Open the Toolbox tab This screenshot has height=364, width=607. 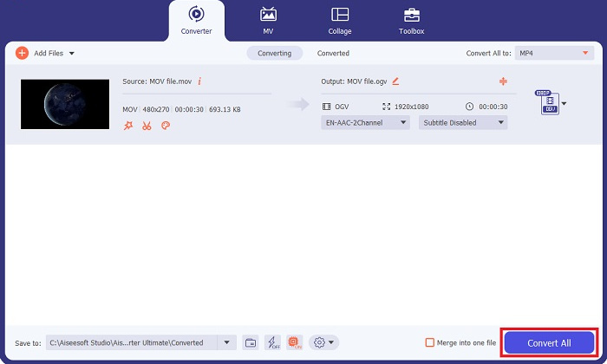point(411,21)
